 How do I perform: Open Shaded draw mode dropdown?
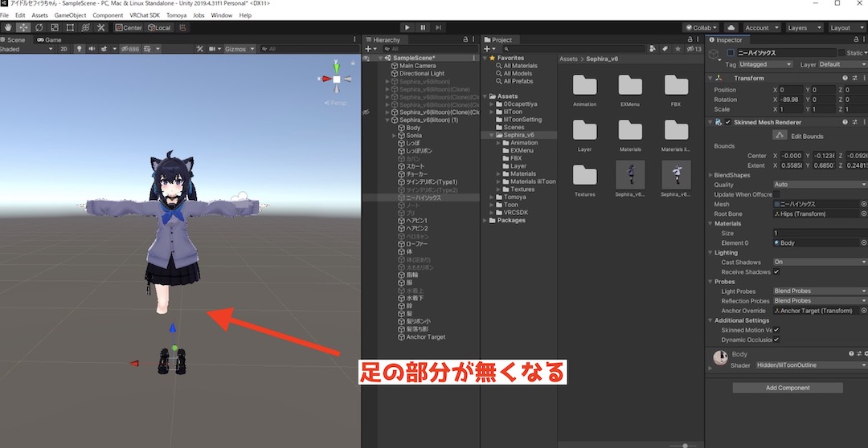point(27,49)
